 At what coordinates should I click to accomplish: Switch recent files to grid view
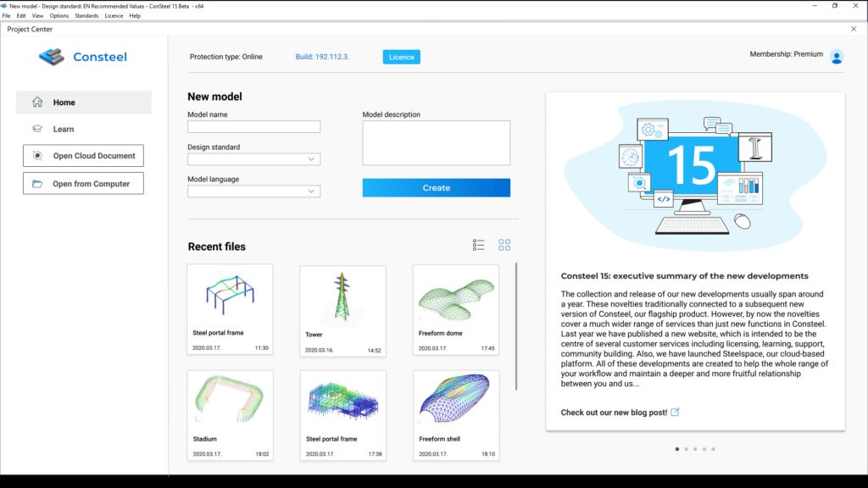tap(504, 245)
